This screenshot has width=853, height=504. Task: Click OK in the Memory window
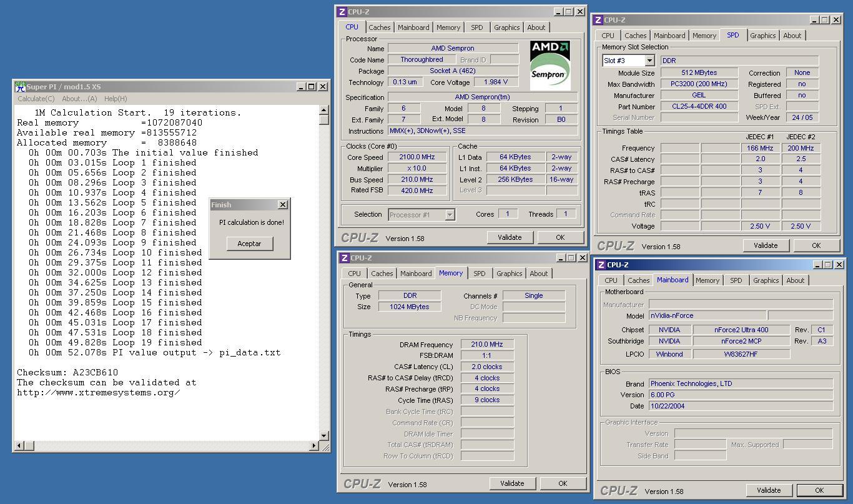563,483
